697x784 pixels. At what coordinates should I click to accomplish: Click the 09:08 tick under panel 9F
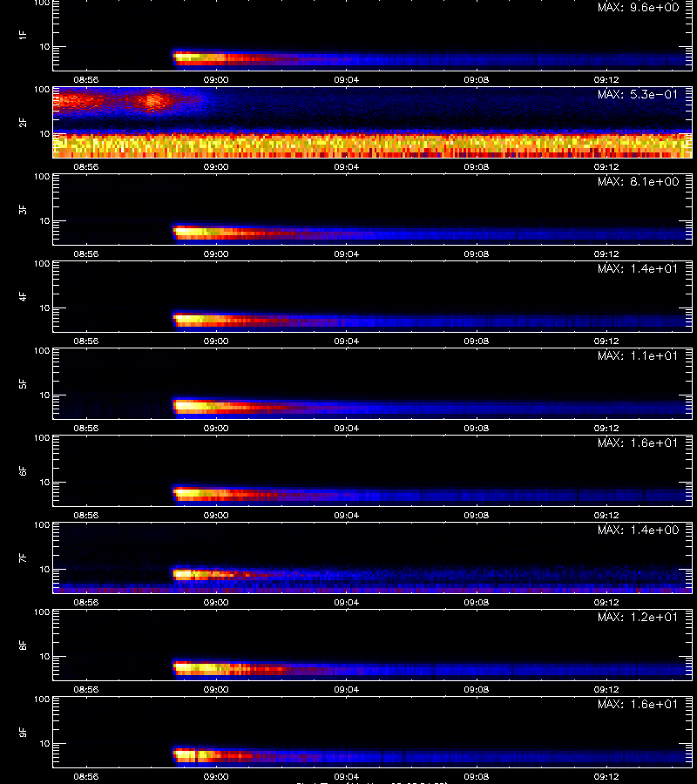(x=476, y=776)
